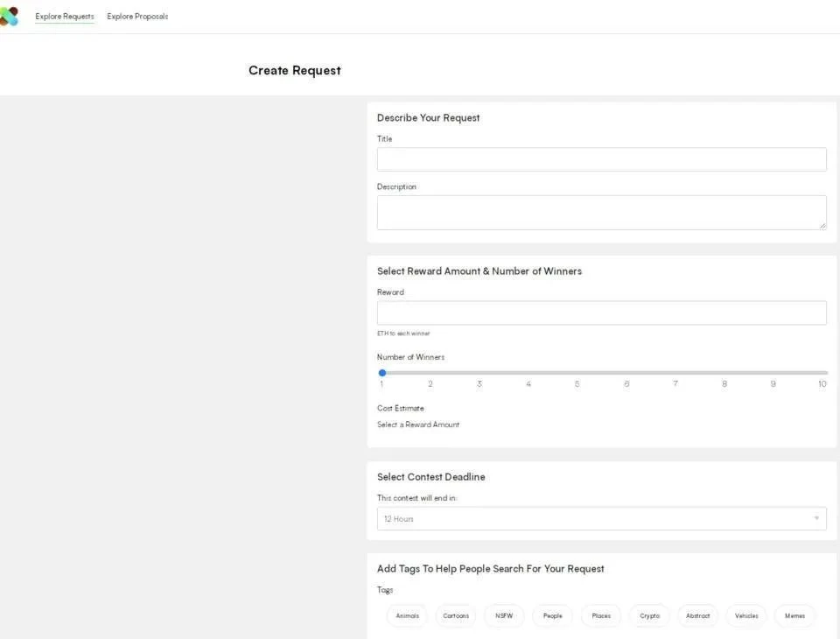The height and width of the screenshot is (639, 840).
Task: Set winners slider to 10
Action: [822, 373]
